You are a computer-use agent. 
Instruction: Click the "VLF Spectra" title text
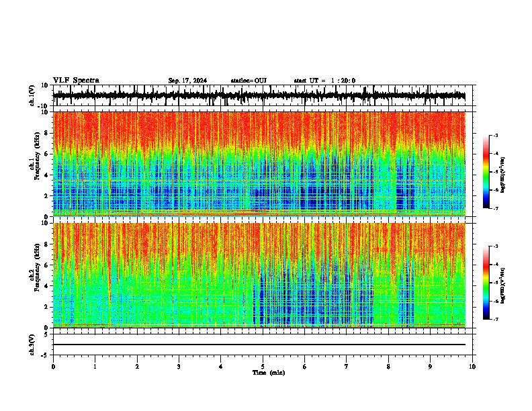coord(76,81)
